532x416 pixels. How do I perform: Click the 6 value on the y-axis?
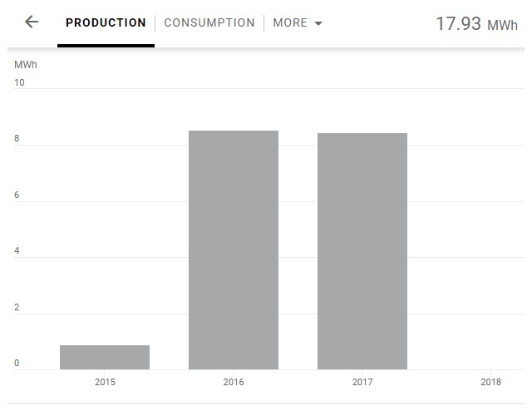pos(17,196)
